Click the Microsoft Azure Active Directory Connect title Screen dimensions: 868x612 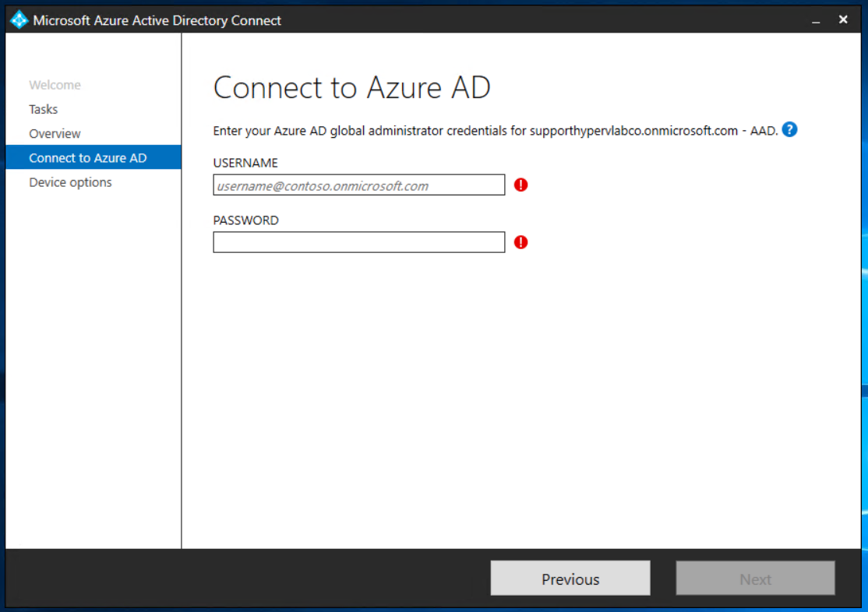pos(157,20)
